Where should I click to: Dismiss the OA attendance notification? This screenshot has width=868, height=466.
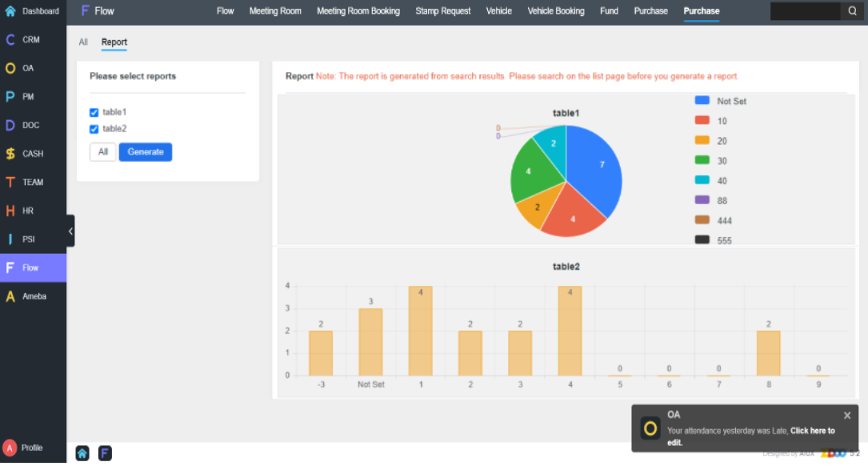pos(847,416)
